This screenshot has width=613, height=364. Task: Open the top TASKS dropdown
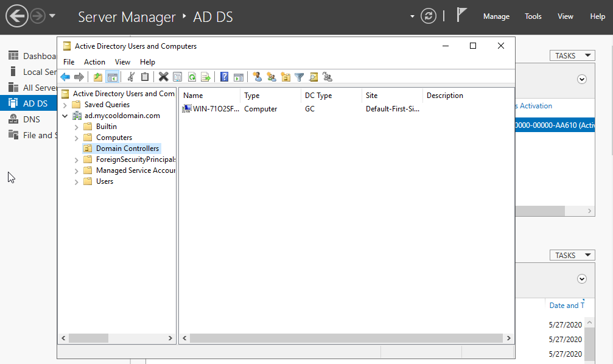click(572, 55)
